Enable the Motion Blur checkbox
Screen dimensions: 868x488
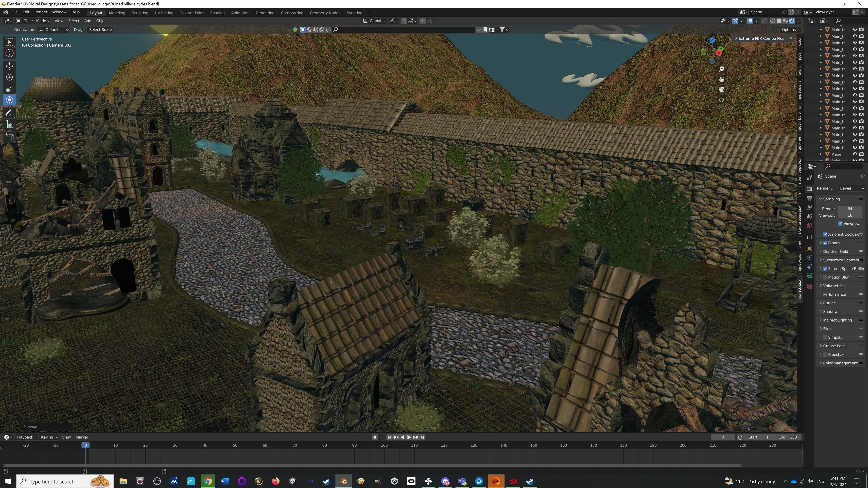click(825, 277)
